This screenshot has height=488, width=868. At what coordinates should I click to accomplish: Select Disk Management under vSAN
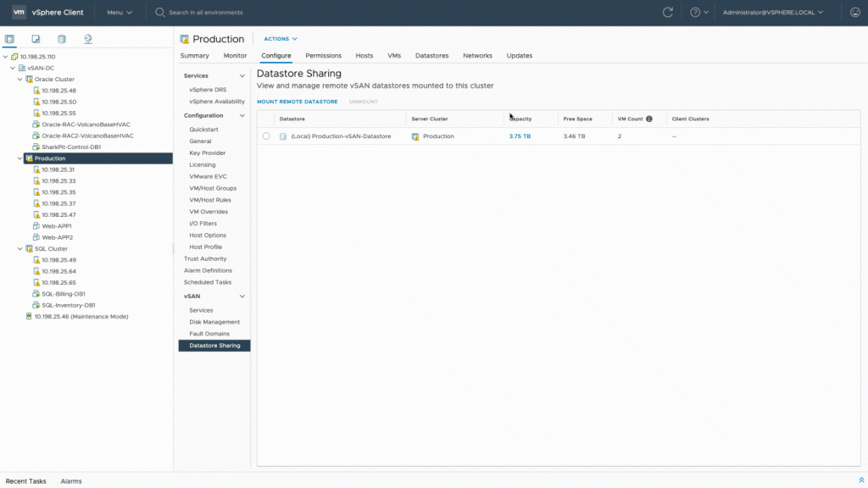pyautogui.click(x=214, y=322)
